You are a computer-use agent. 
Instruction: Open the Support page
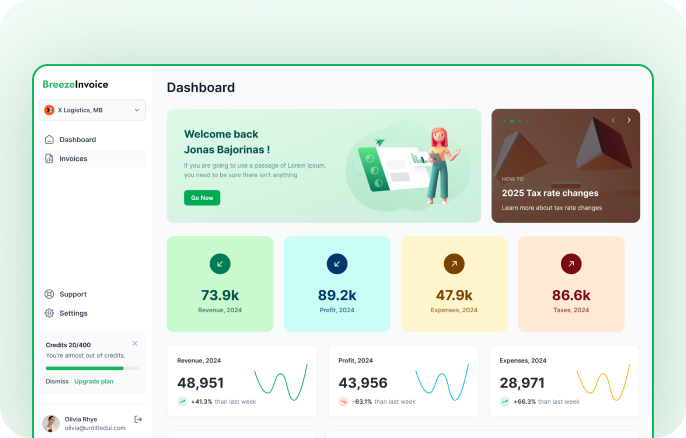[92, 294]
